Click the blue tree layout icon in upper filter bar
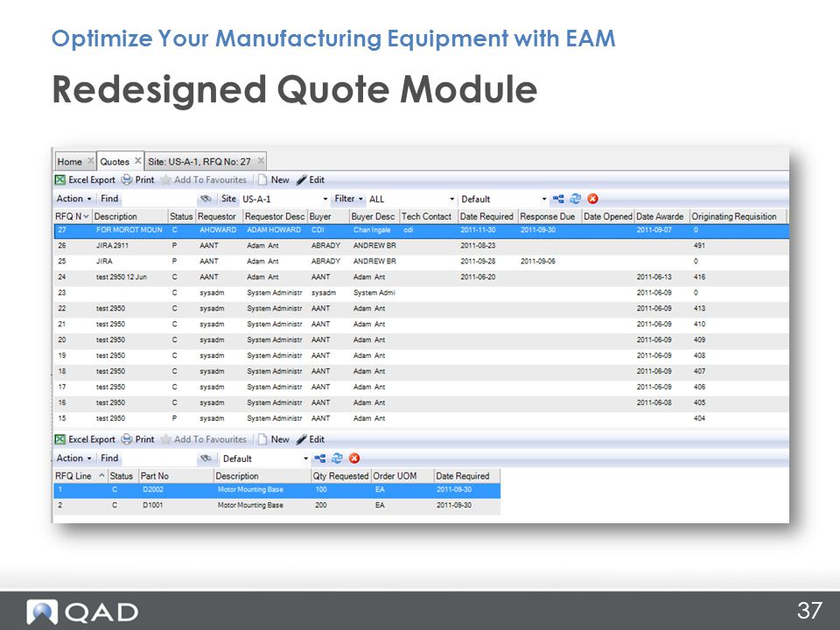 (558, 199)
